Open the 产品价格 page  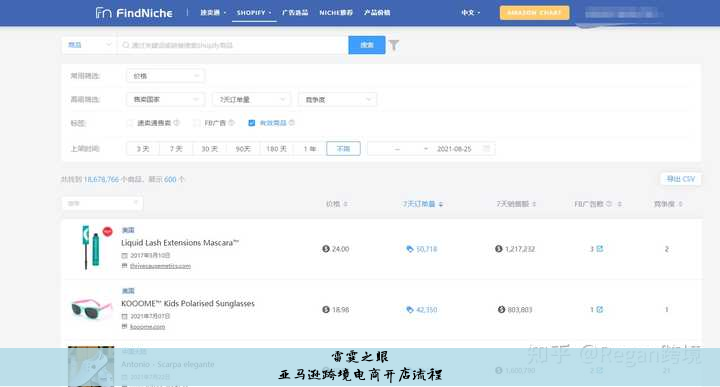pos(377,13)
